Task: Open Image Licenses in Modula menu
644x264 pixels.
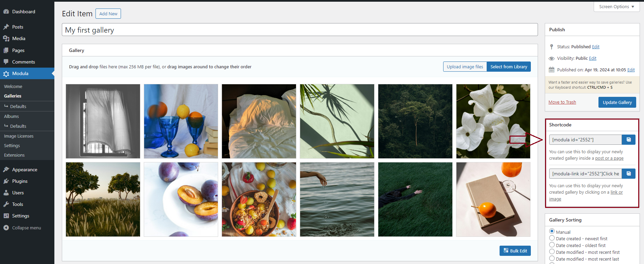Action: (x=19, y=136)
